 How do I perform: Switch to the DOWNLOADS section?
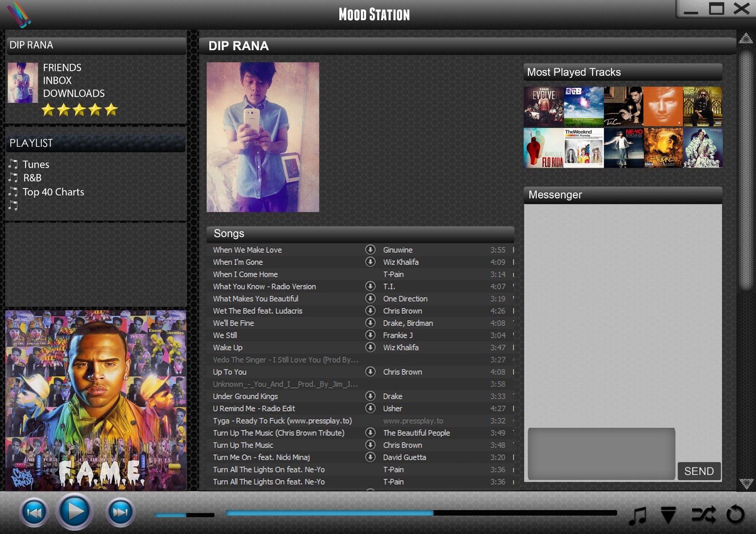[x=73, y=93]
